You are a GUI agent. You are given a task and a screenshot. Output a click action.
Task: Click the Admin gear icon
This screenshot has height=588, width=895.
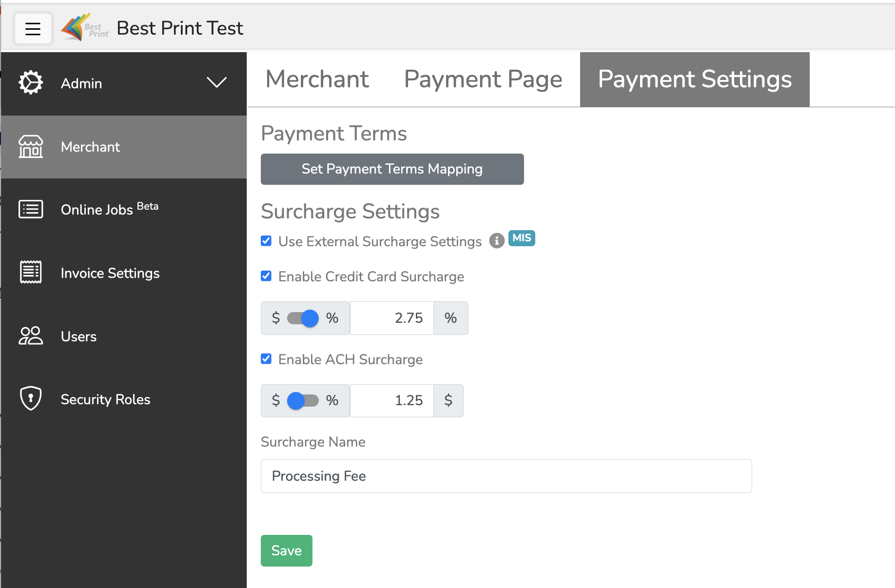point(30,83)
